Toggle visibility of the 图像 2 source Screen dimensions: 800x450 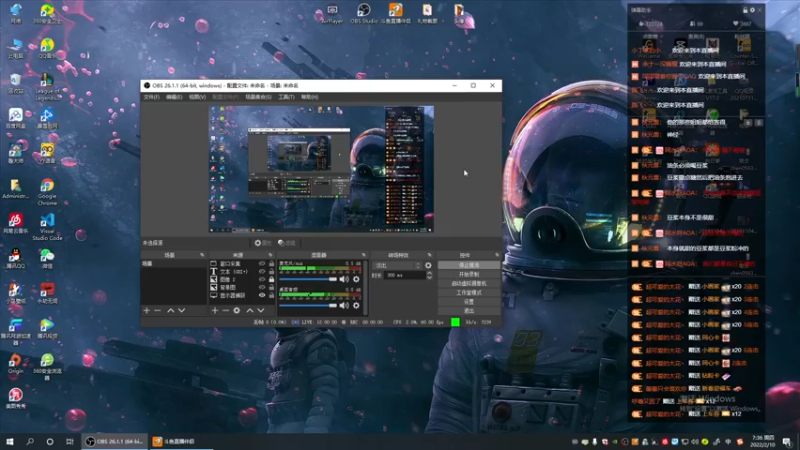pos(262,279)
